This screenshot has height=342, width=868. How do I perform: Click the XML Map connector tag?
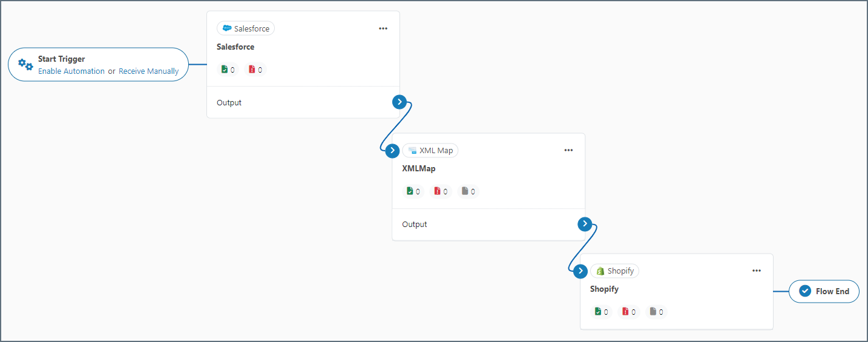pyautogui.click(x=430, y=151)
